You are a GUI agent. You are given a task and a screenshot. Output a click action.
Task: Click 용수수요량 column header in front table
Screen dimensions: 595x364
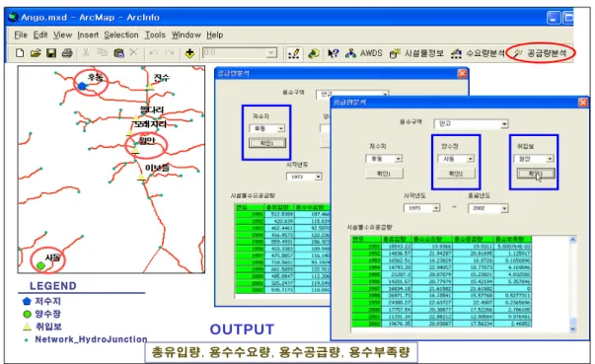(432, 240)
